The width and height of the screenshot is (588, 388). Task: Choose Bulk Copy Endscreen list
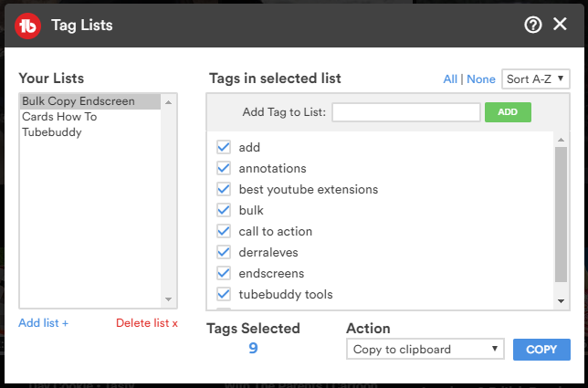point(79,101)
